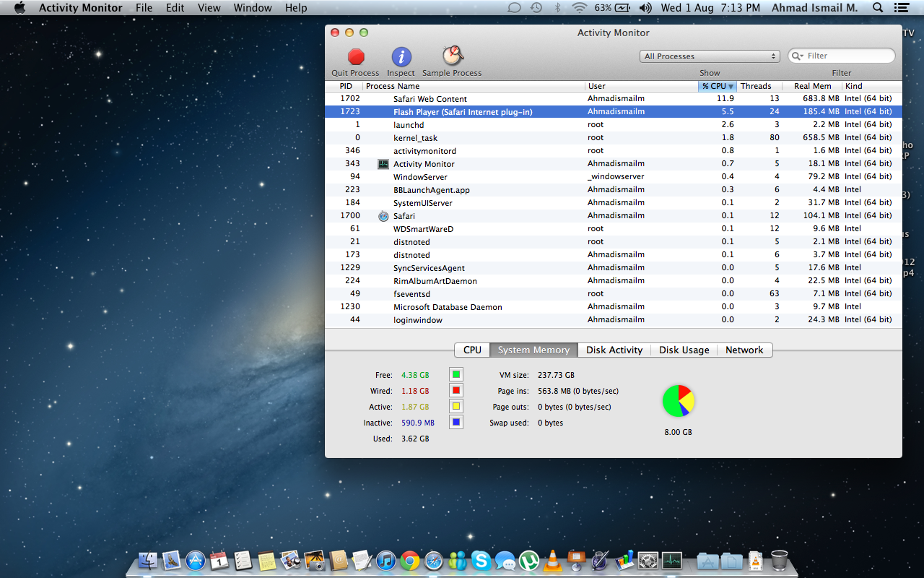The height and width of the screenshot is (578, 924).
Task: Toggle sort order on % CPU column
Action: point(718,86)
